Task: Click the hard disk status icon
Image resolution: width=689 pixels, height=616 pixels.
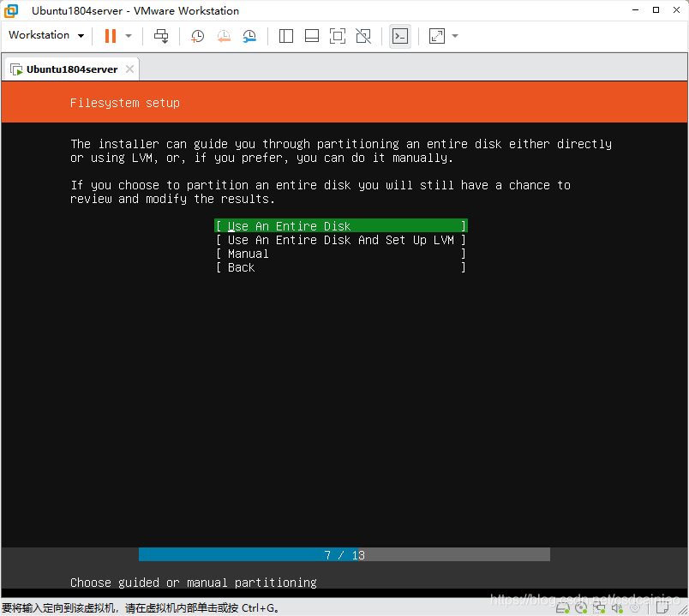Action: coord(563,608)
